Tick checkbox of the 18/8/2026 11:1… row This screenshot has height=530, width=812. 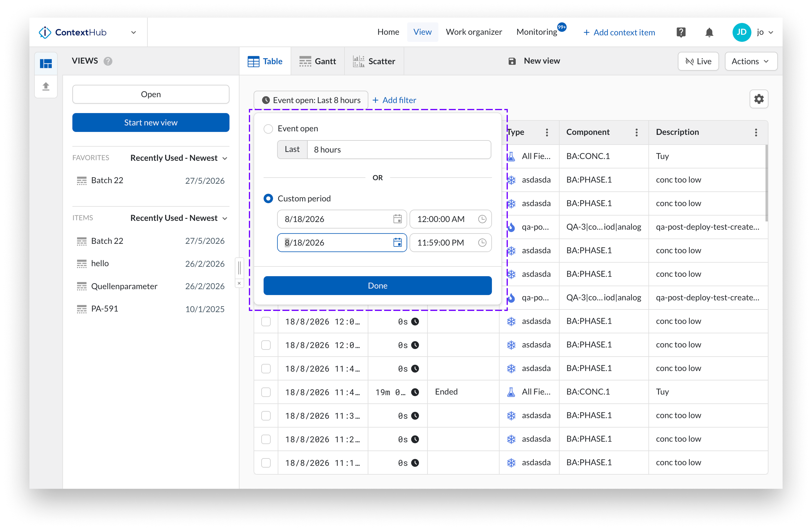tap(266, 463)
